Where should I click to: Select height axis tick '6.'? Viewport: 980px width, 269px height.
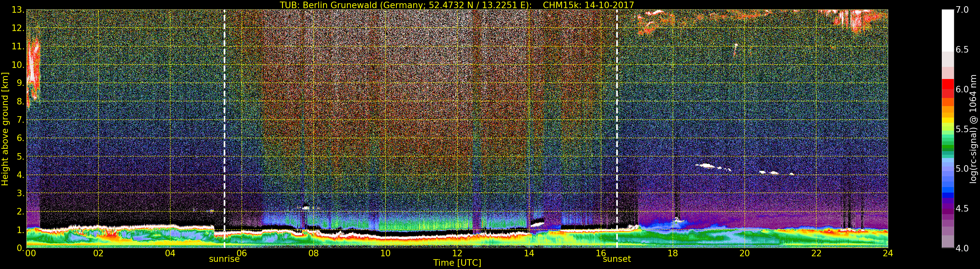click(x=20, y=138)
